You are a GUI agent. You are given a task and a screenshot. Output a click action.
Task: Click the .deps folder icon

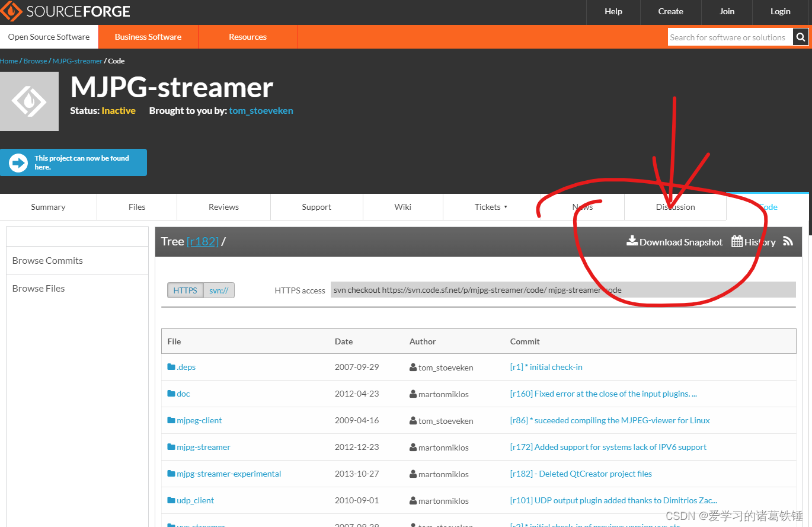171,367
